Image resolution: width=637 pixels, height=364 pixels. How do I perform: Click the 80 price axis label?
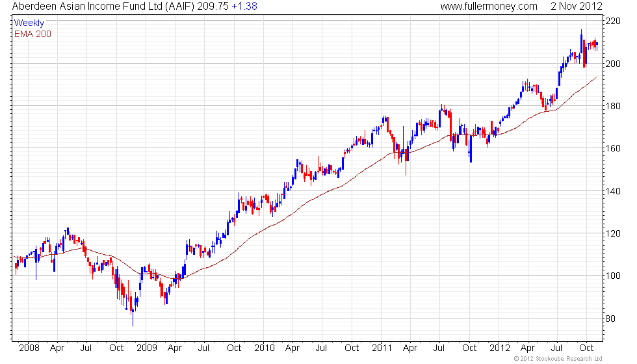[x=610, y=318]
